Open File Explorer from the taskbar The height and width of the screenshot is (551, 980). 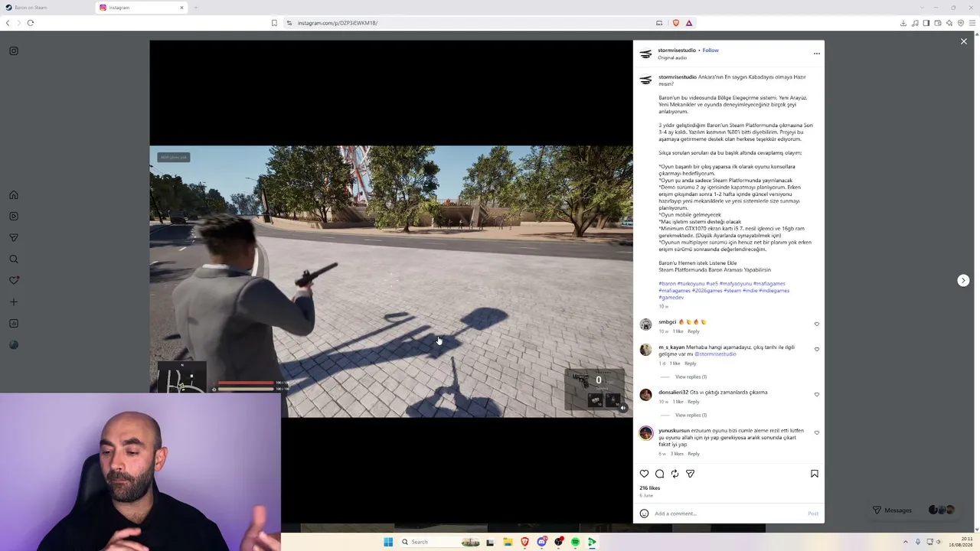point(508,542)
